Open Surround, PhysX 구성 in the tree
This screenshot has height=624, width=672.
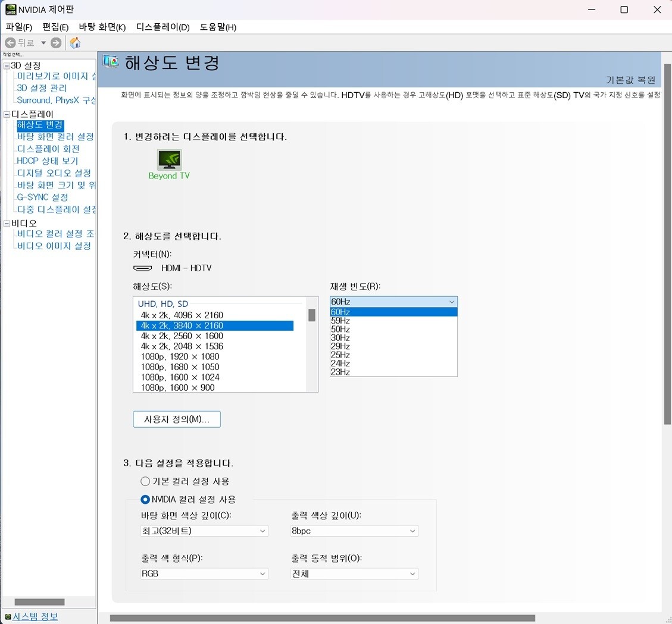56,100
